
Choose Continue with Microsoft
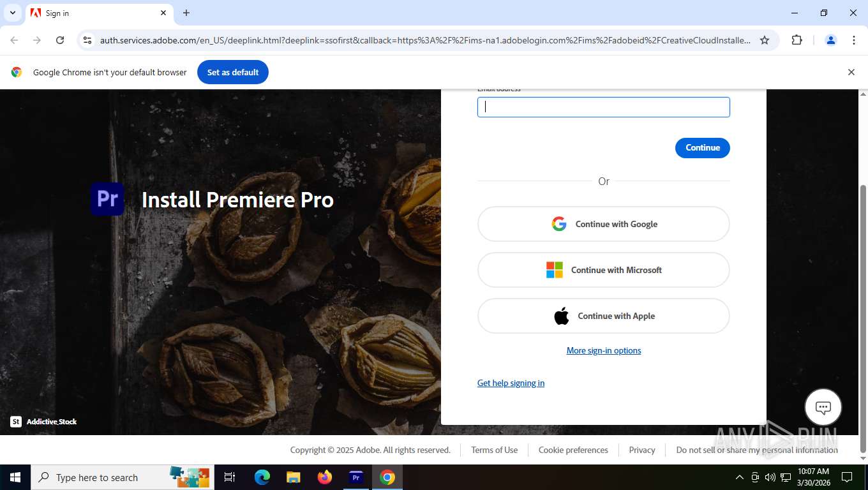coord(603,270)
